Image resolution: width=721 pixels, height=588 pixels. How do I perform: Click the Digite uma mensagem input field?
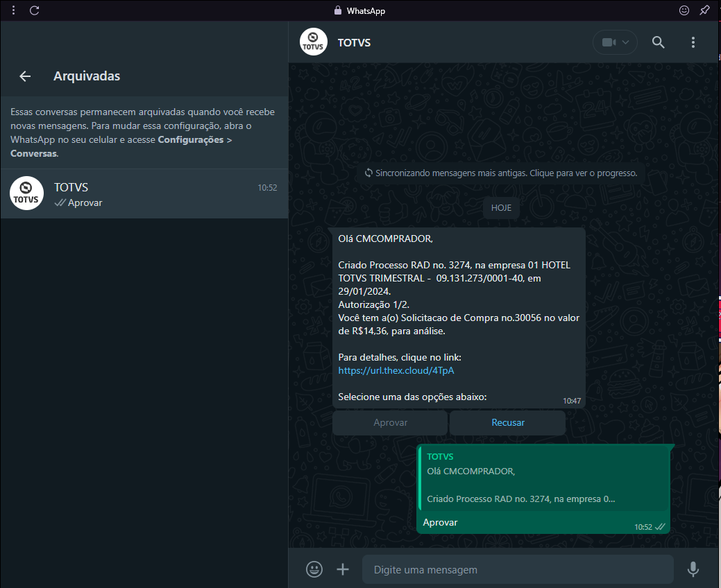pyautogui.click(x=518, y=570)
